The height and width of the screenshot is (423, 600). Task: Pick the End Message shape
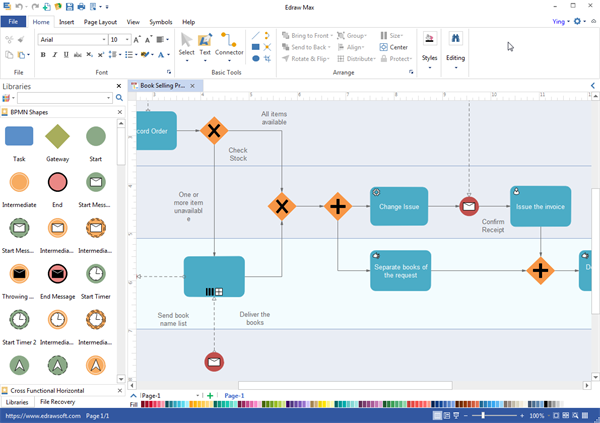point(58,272)
